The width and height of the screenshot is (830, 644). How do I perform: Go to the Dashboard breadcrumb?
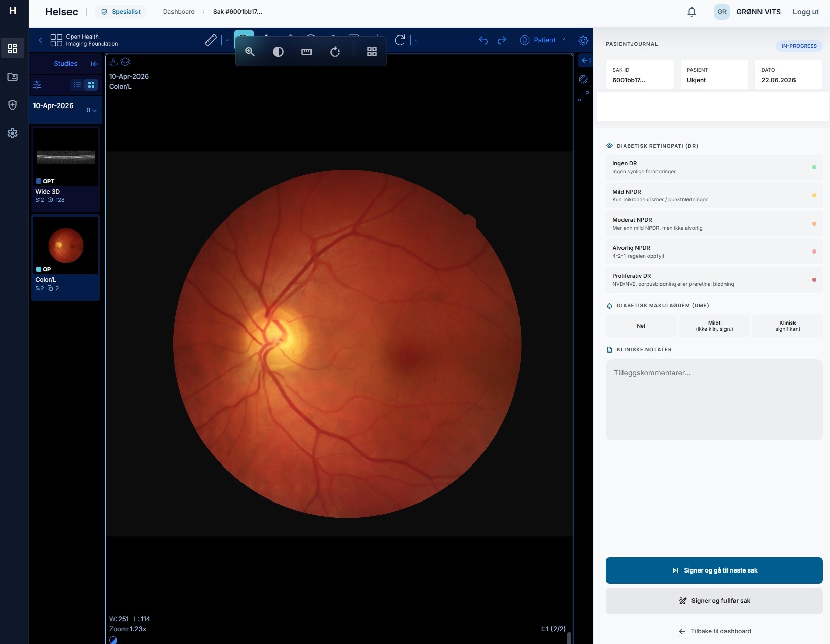coord(179,12)
